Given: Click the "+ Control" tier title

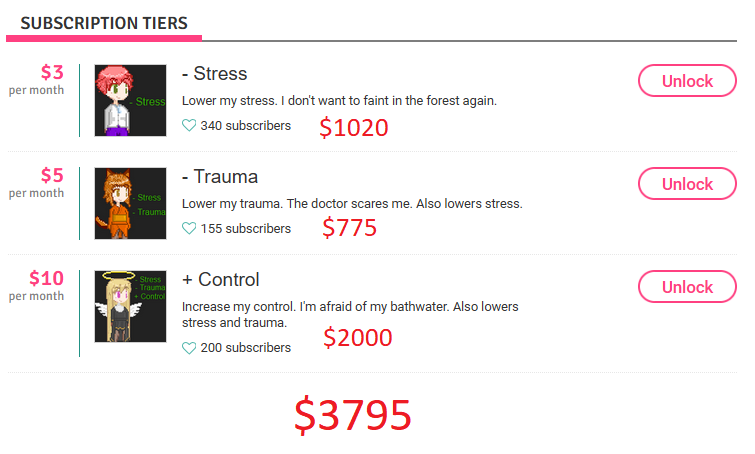Looking at the screenshot, I should click(221, 280).
